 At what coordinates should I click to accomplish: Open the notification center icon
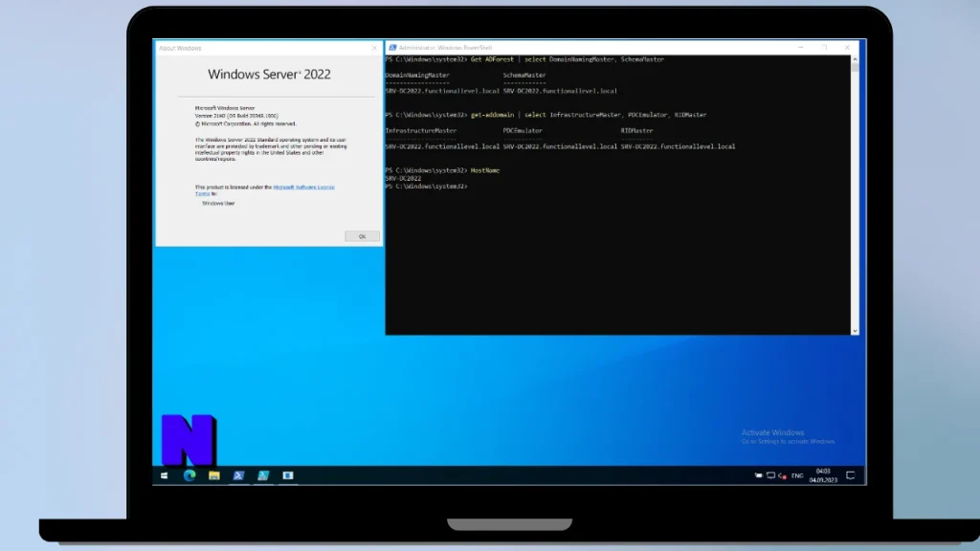[x=851, y=475]
